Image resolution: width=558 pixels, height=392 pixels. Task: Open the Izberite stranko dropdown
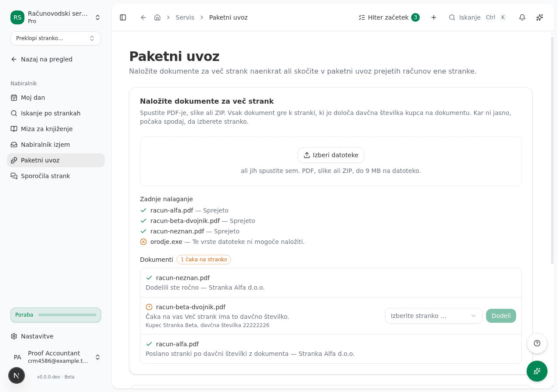434,316
